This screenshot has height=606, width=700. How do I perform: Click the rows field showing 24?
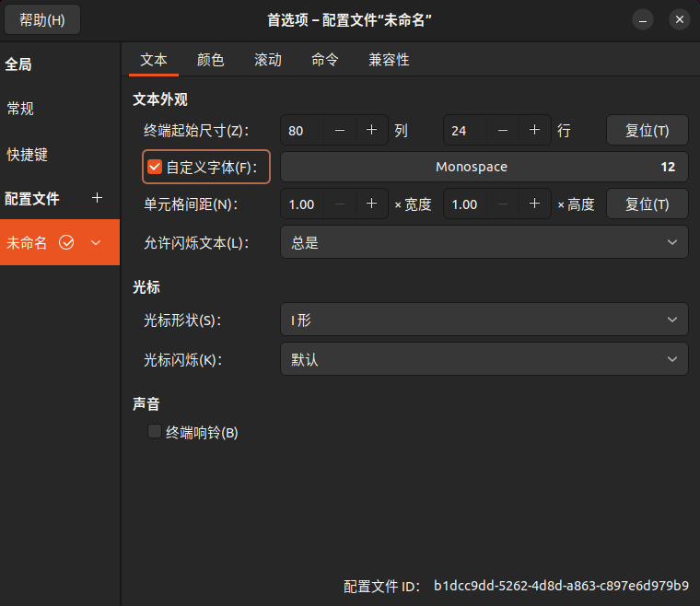point(465,130)
